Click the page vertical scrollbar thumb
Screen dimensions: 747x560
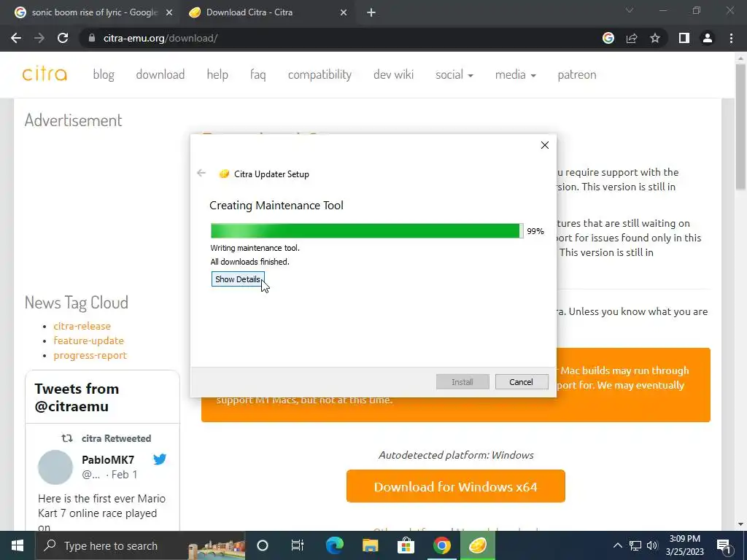740,125
